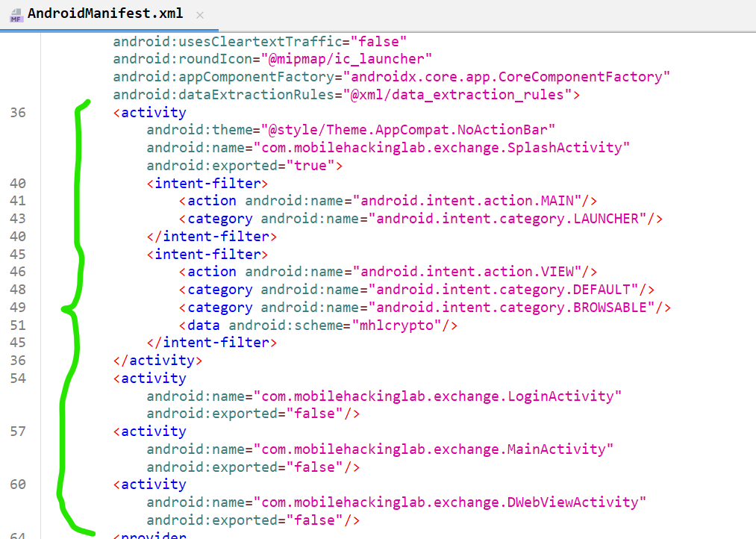Click the AndroidManifest.xml file icon in tab
Screen dimensions: 756x539
click(x=16, y=14)
